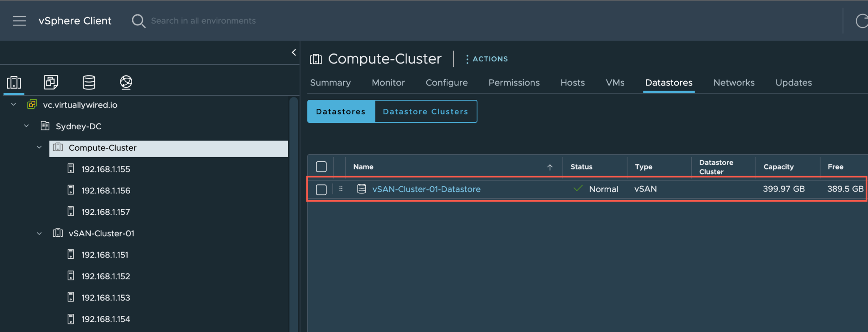
Task: Collapse the navigator panel with the arrow
Action: tap(294, 53)
